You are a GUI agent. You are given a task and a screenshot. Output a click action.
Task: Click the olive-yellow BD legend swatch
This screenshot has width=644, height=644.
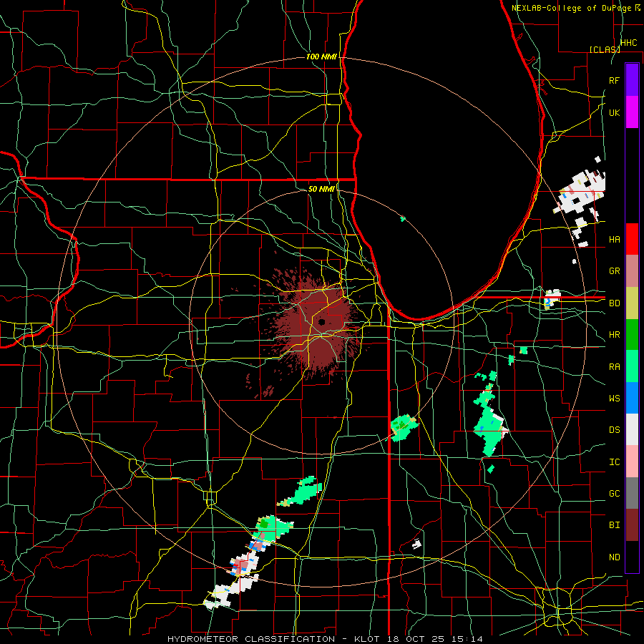pyautogui.click(x=632, y=303)
